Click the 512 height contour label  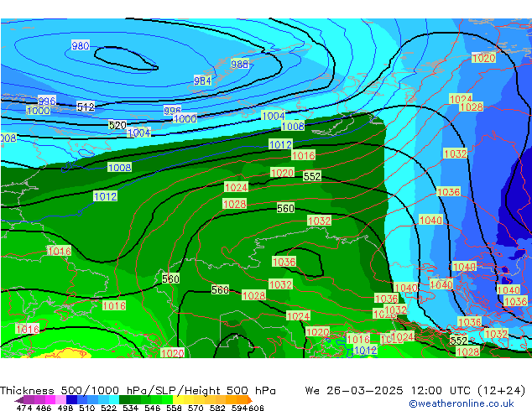pyautogui.click(x=86, y=107)
